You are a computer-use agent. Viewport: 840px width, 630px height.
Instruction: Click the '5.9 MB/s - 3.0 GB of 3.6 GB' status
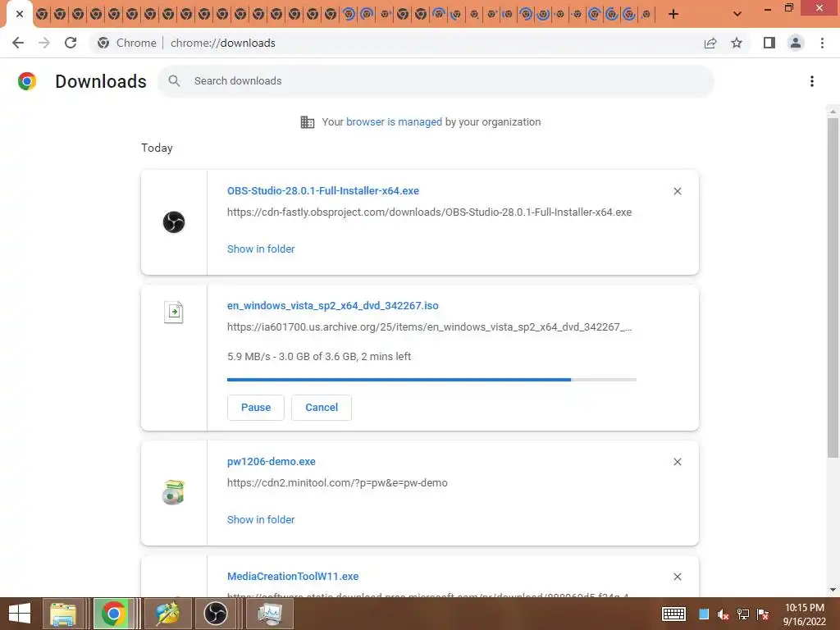[x=319, y=357]
